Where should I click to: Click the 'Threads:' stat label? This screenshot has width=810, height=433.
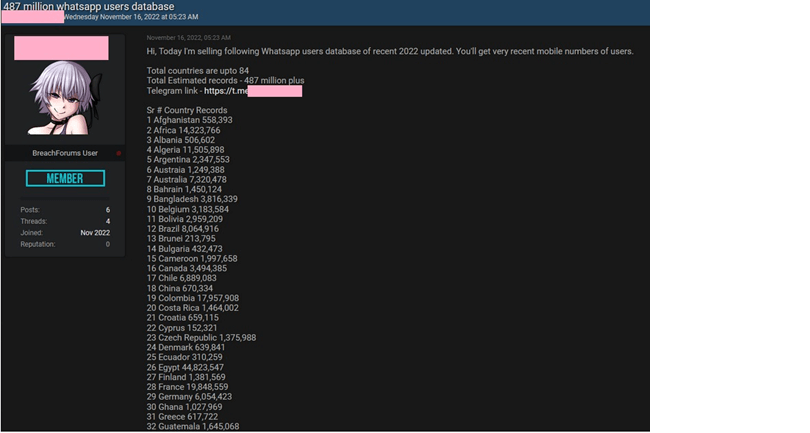coord(34,221)
